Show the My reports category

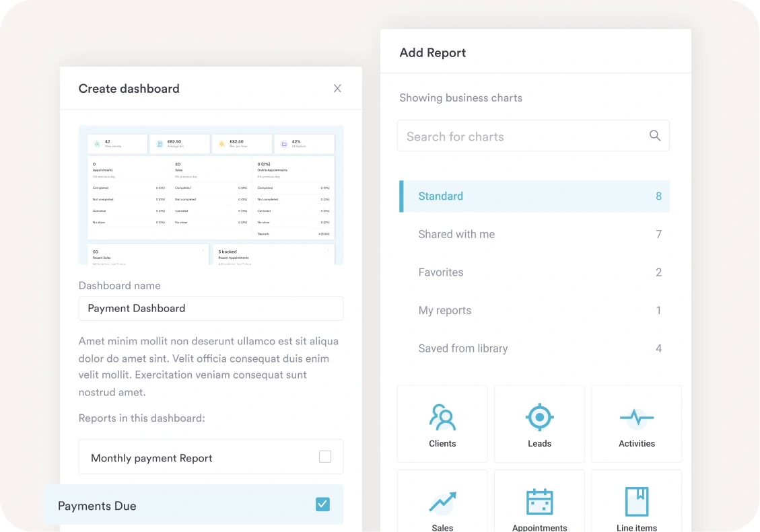tap(445, 311)
